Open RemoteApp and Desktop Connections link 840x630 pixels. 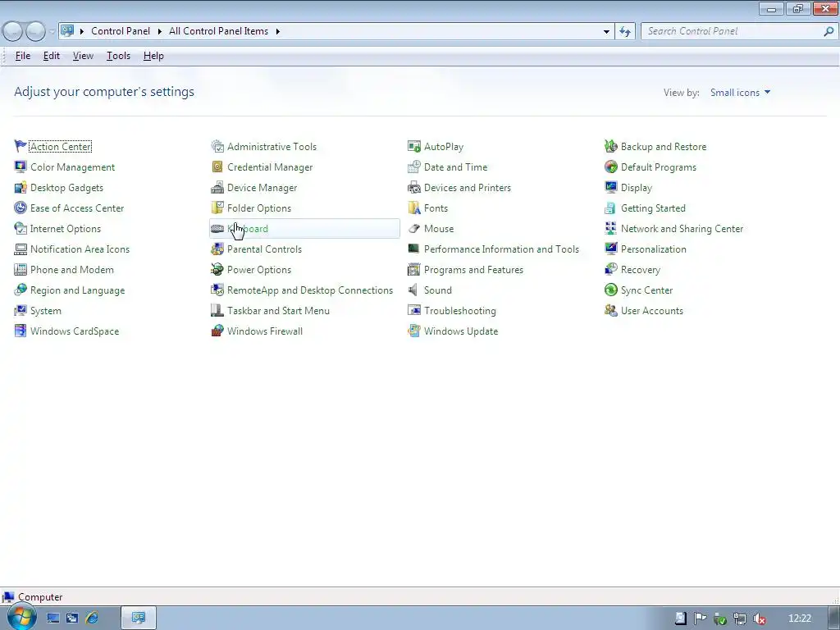tap(309, 290)
